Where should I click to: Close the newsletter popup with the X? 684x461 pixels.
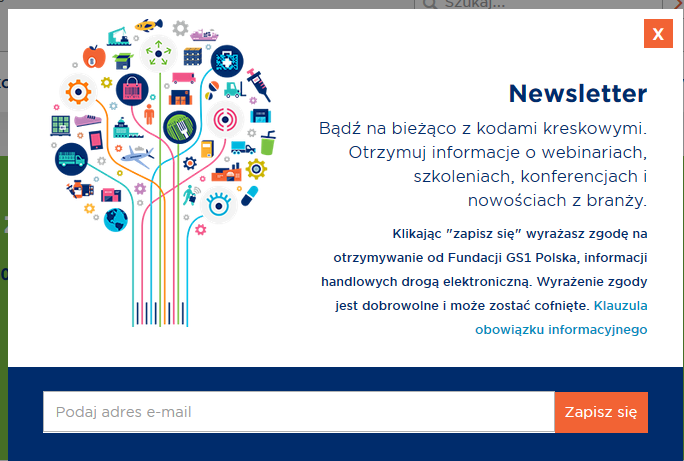point(658,33)
